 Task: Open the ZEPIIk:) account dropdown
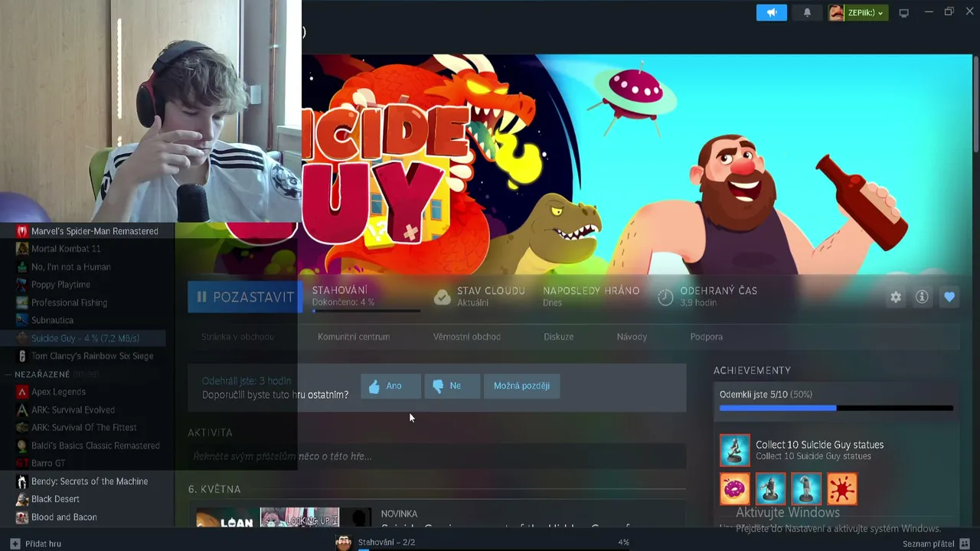coord(857,12)
